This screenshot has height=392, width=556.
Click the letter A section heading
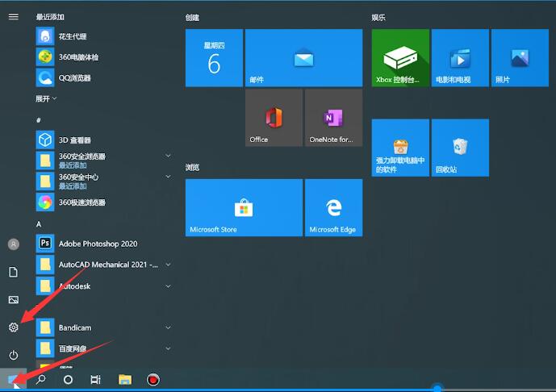coord(39,224)
